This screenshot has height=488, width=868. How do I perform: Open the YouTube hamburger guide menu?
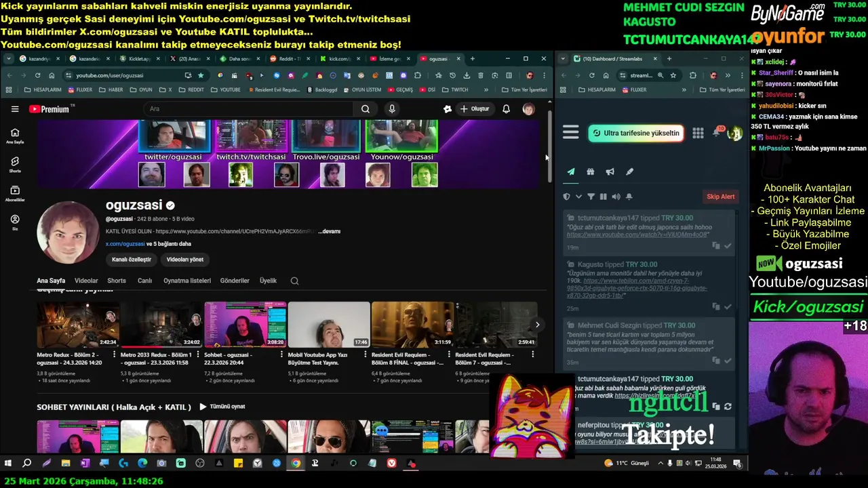pyautogui.click(x=15, y=109)
